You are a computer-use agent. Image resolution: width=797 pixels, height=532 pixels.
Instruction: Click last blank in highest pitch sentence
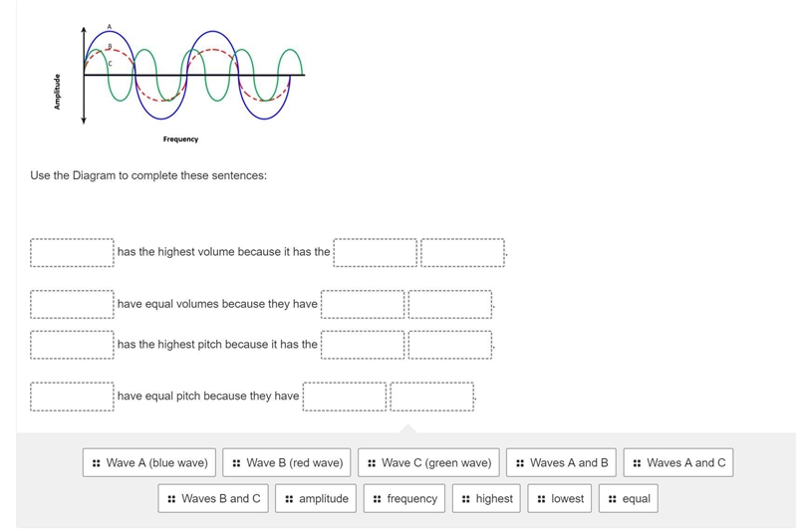tap(450, 345)
